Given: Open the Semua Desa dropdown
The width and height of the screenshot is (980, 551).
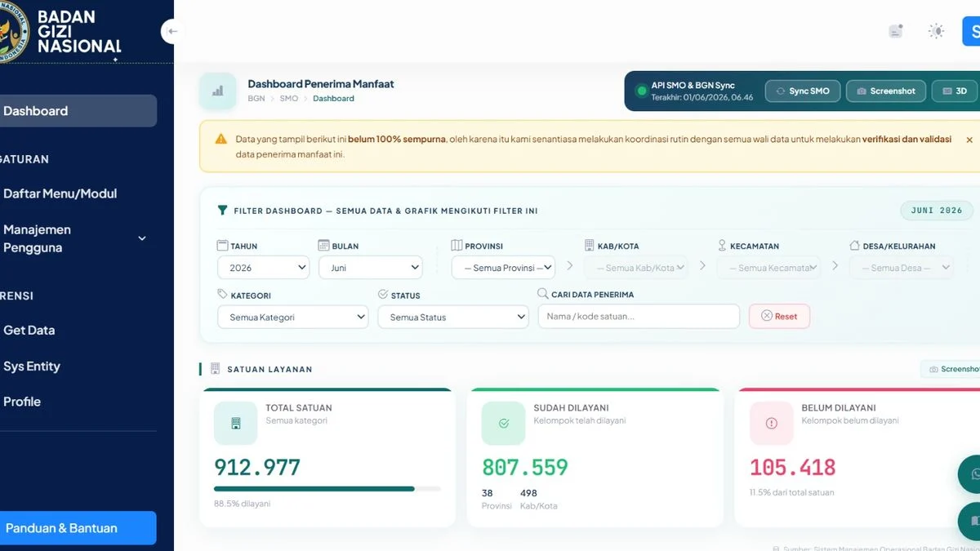Looking at the screenshot, I should 901,268.
